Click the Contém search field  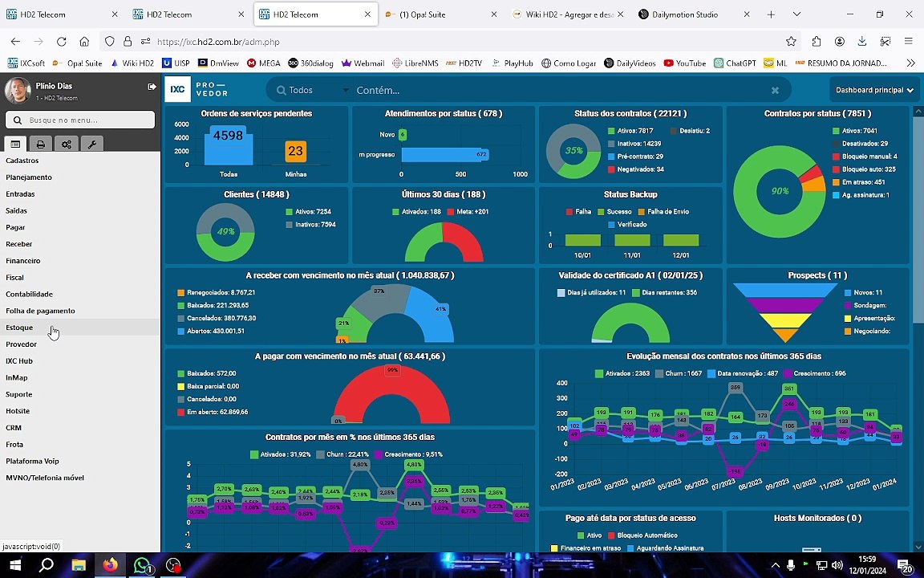(560, 90)
